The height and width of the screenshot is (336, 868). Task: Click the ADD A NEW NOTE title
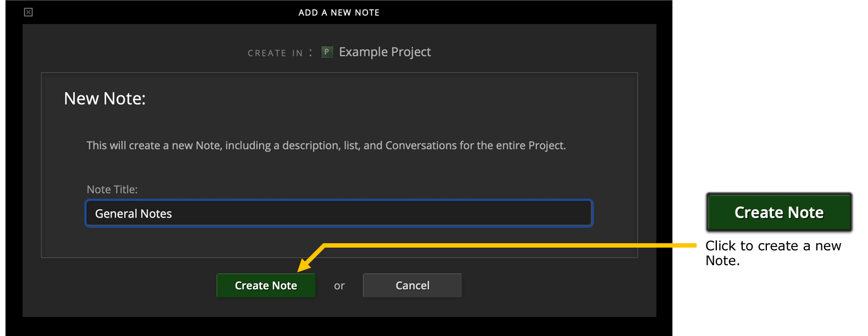(339, 13)
